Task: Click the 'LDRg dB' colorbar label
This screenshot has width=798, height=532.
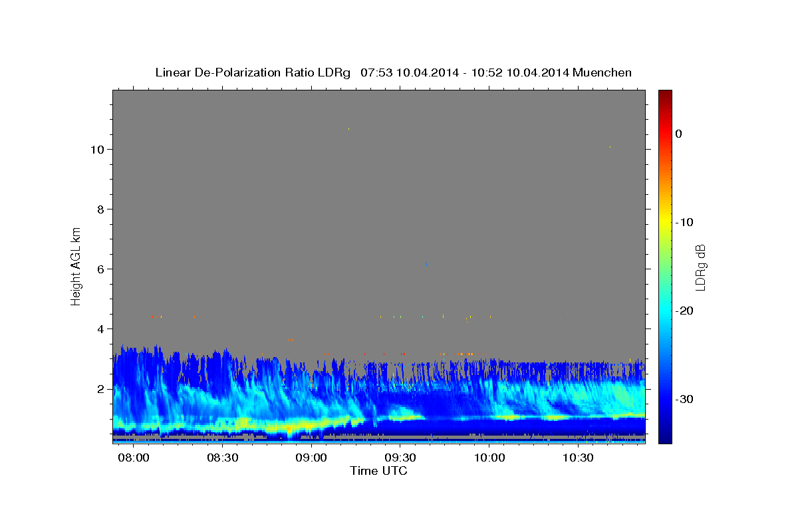Action: [x=700, y=267]
